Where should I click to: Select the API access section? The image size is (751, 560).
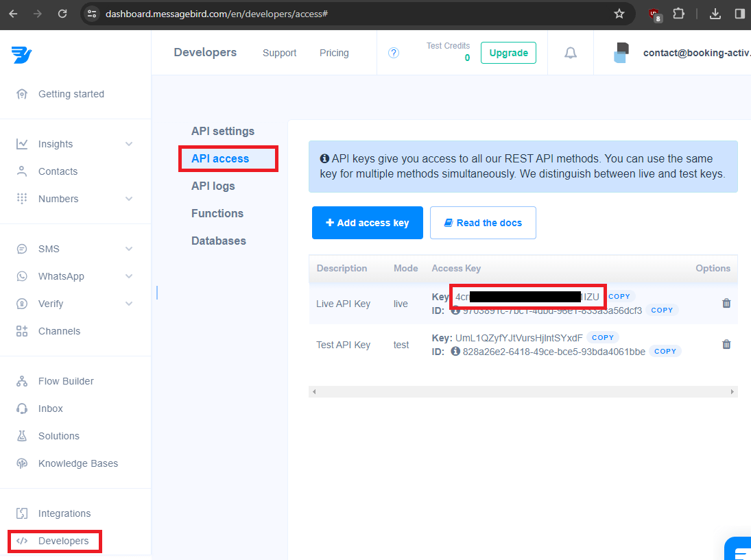pyautogui.click(x=220, y=158)
